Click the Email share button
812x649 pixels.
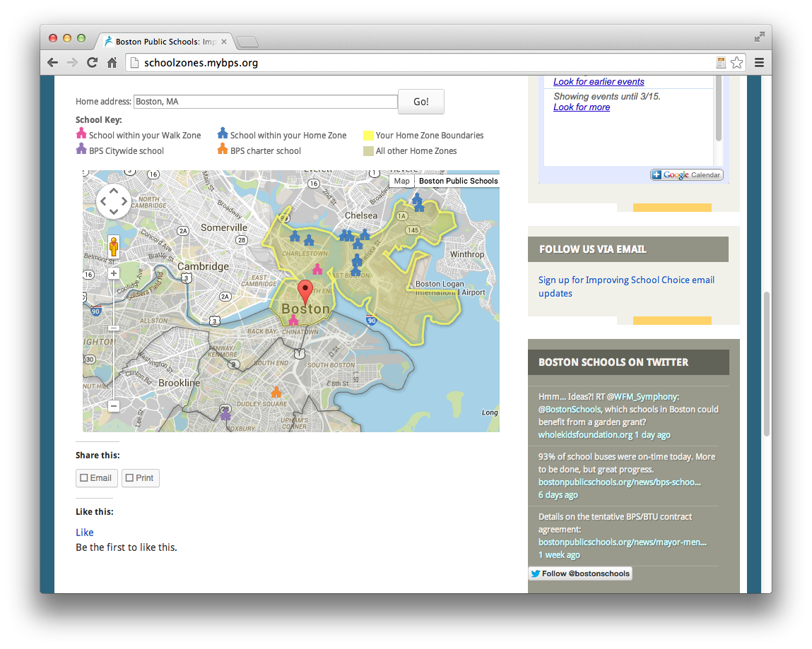click(96, 478)
